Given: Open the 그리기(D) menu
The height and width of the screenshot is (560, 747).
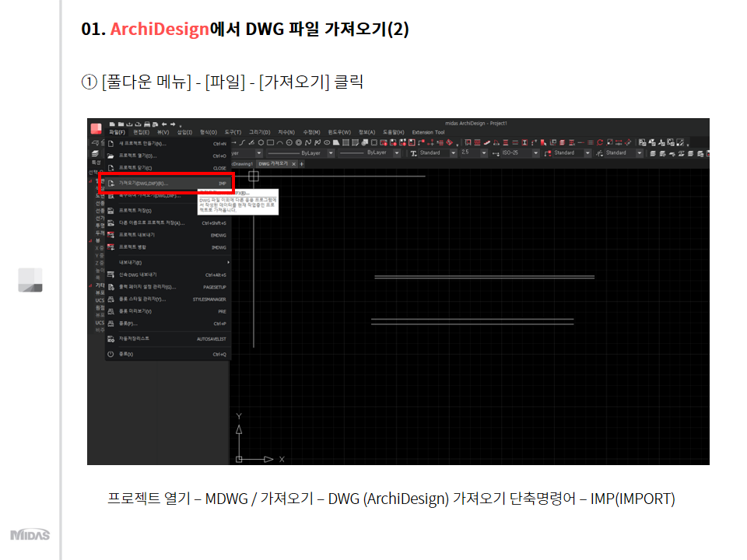Looking at the screenshot, I should 260,132.
